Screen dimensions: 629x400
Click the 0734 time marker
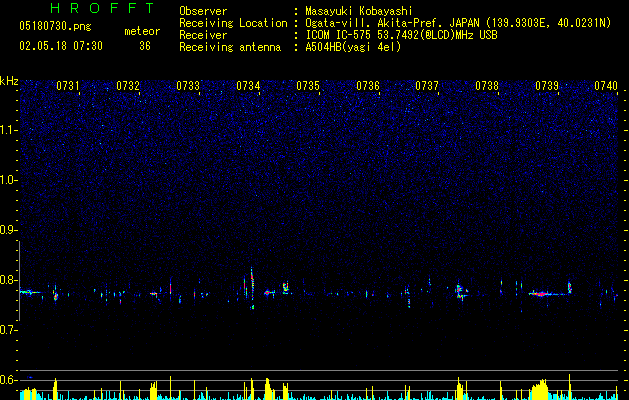(x=248, y=86)
